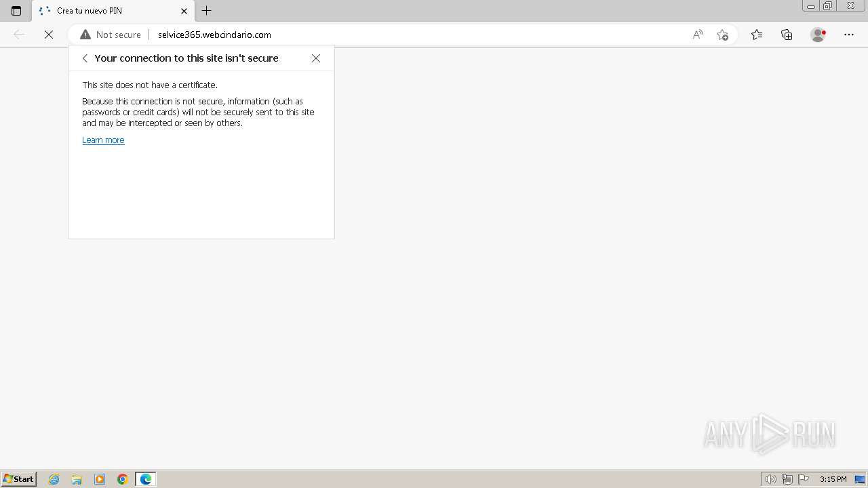Open the network tray icon
This screenshot has width=868, height=488.
click(787, 479)
